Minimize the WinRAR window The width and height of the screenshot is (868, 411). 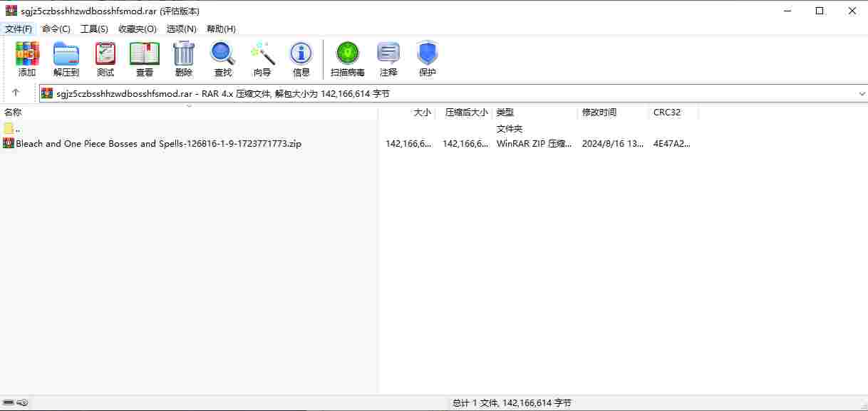click(x=787, y=11)
